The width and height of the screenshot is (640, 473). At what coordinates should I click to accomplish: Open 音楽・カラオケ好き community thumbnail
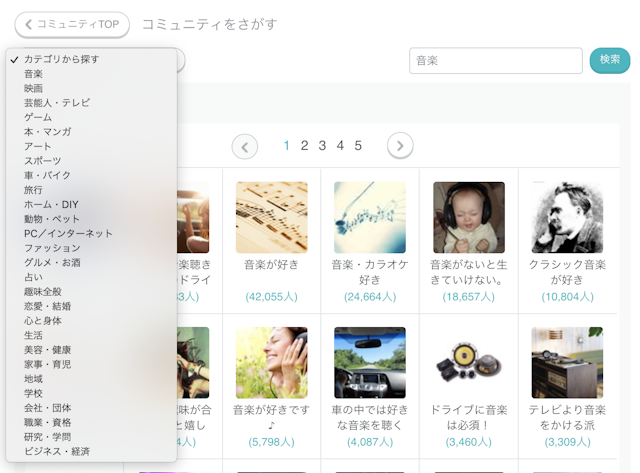coord(370,218)
